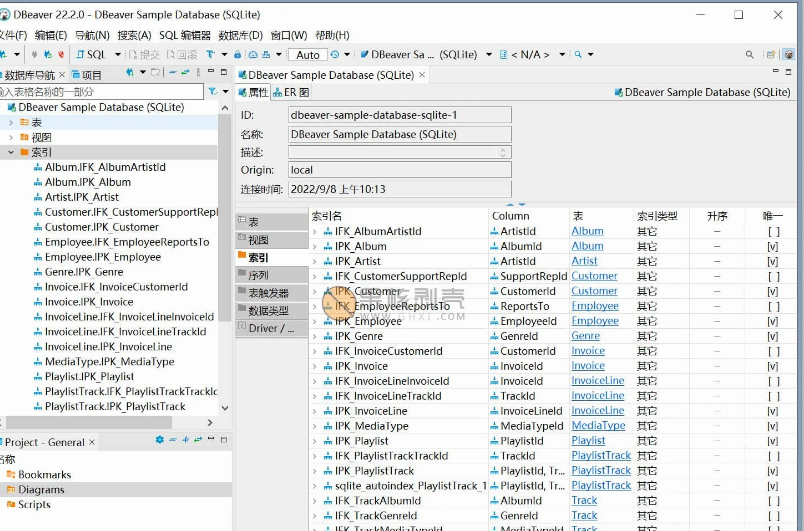The image size is (804, 531).
Task: Open dropdown arrow next to navigator filter
Action: (x=226, y=92)
